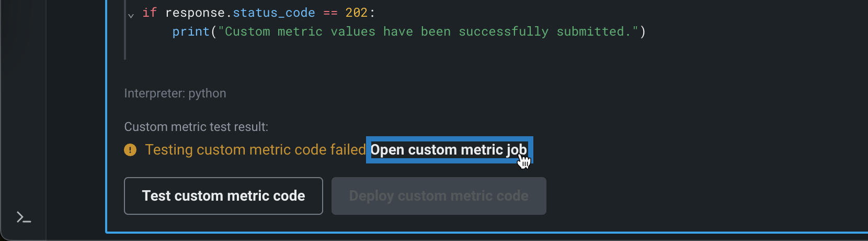Click the == operator in code
The image size is (868, 241).
tap(330, 13)
